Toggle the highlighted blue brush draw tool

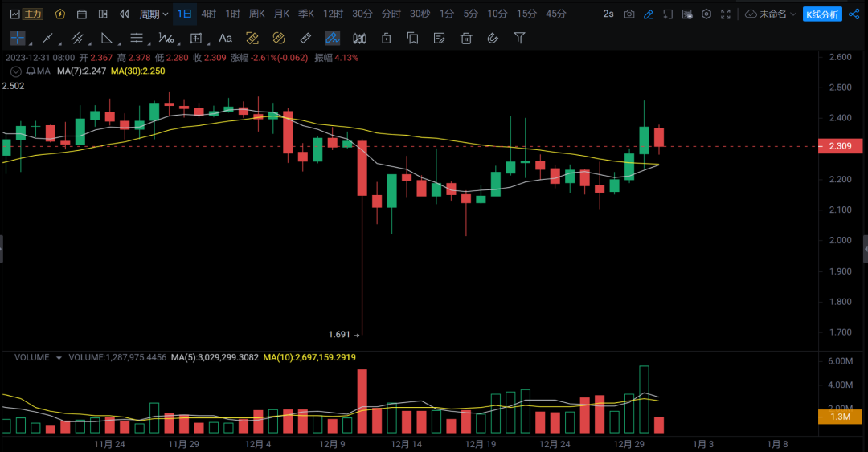[x=332, y=38]
